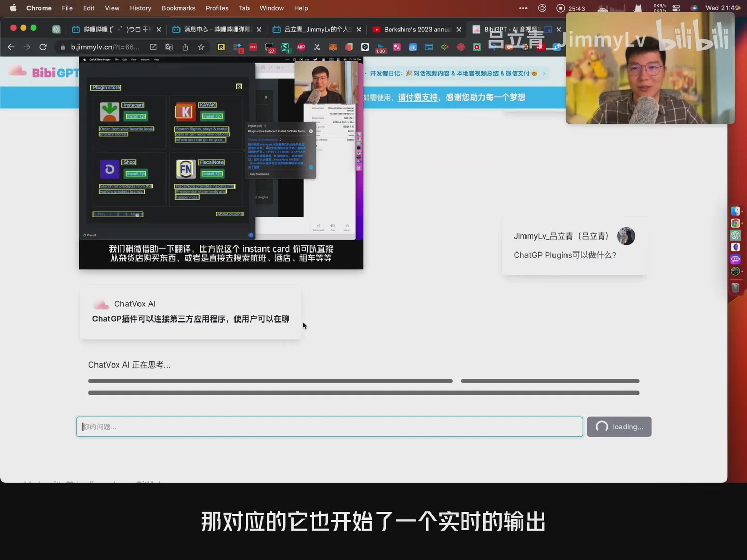Screen dimensions: 747x560
Task: Click the BibiGPT cloud logo
Action: click(17, 72)
